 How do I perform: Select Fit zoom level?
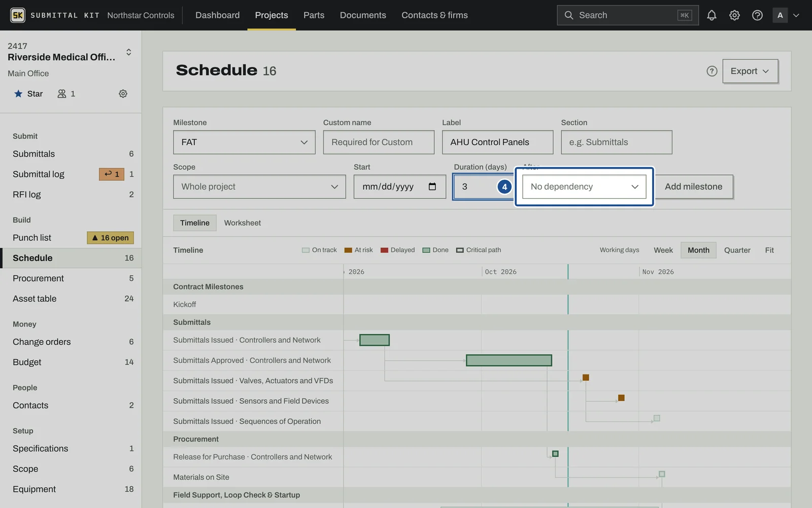point(769,250)
